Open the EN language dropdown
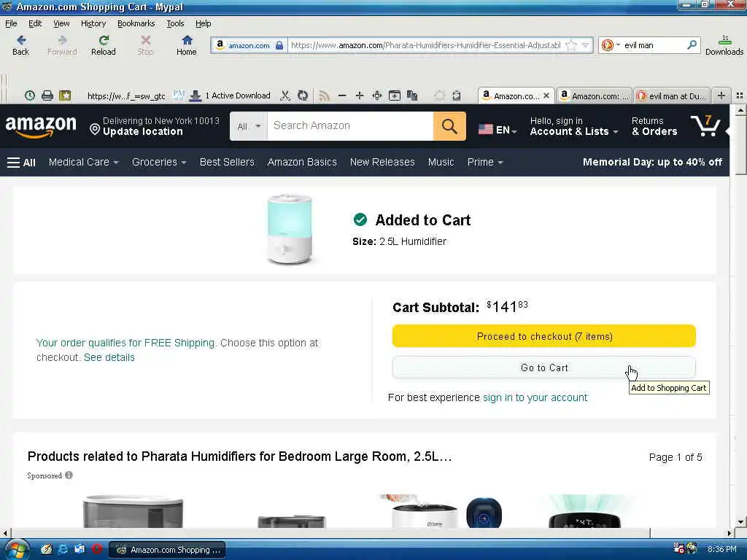Image resolution: width=747 pixels, height=560 pixels. point(498,130)
